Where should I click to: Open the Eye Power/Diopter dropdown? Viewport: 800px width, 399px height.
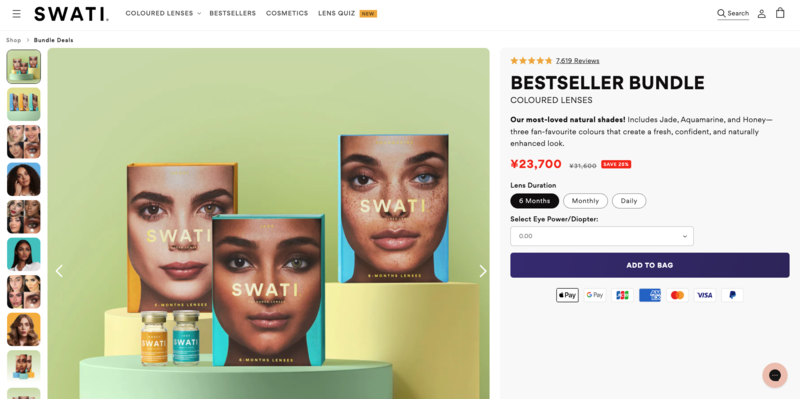click(x=602, y=236)
